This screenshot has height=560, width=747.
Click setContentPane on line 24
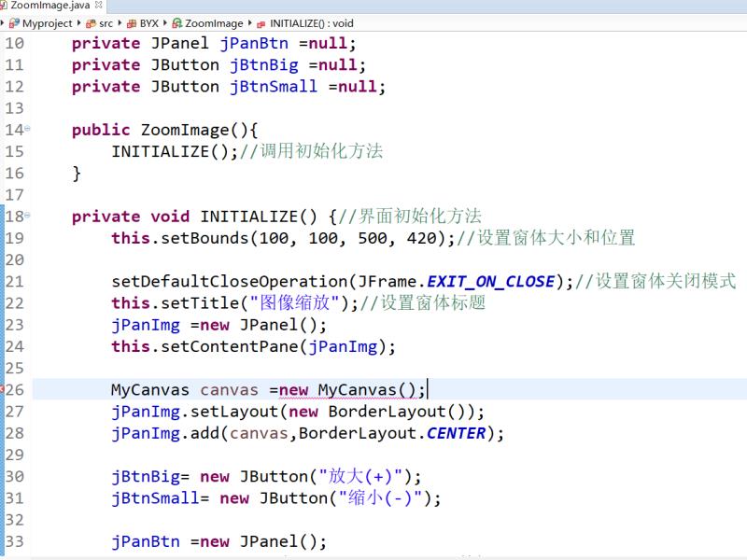pyautogui.click(x=229, y=346)
